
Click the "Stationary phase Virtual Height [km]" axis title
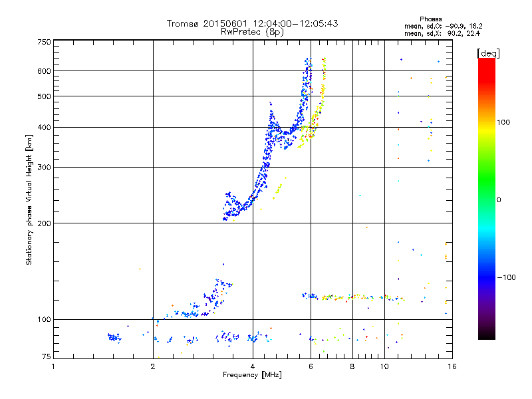point(29,199)
